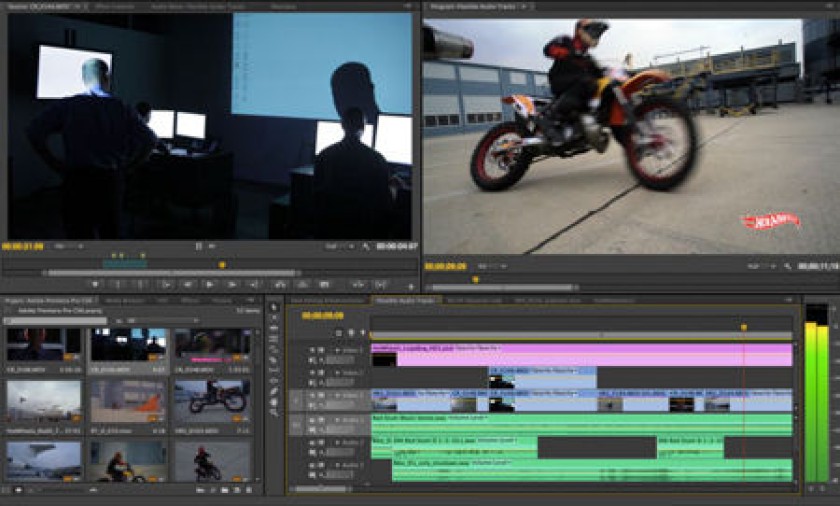
Task: Mark Out point in Source monitor
Action: coord(140,284)
